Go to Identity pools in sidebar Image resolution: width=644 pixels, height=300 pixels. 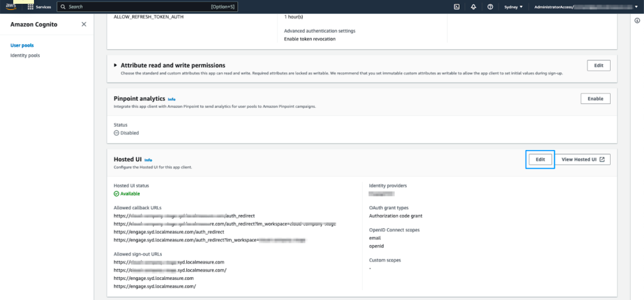(25, 55)
